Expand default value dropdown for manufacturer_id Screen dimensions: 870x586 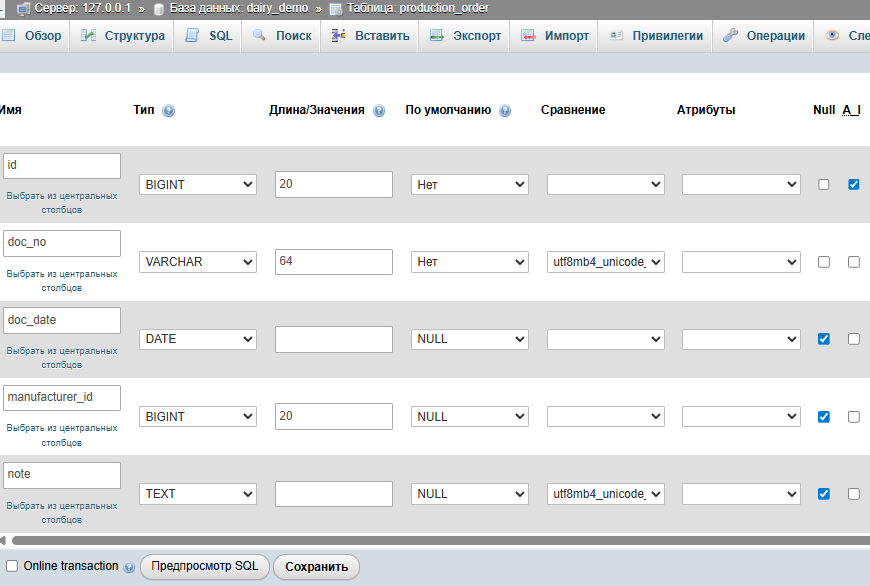[469, 417]
